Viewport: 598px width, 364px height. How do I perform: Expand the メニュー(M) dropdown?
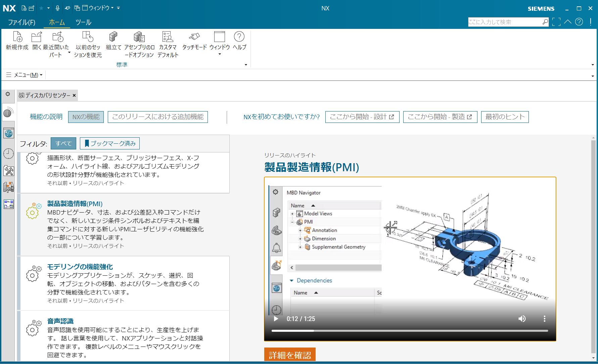pyautogui.click(x=25, y=75)
